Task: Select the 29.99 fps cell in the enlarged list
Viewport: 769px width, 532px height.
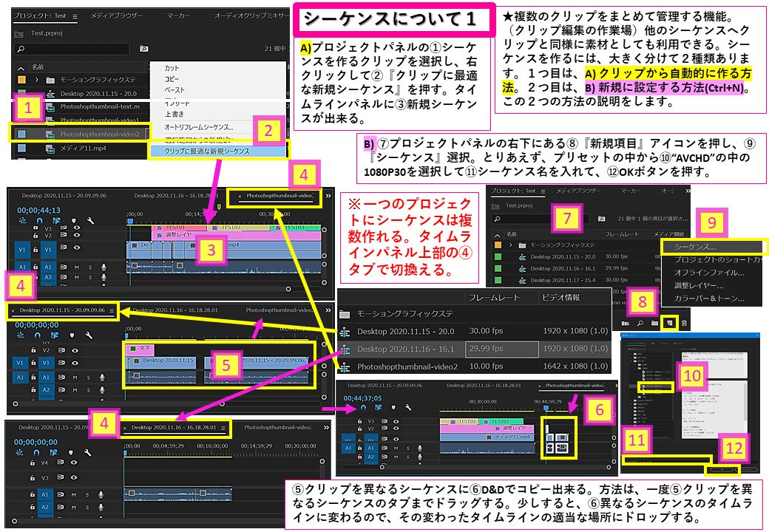Action: click(x=501, y=349)
